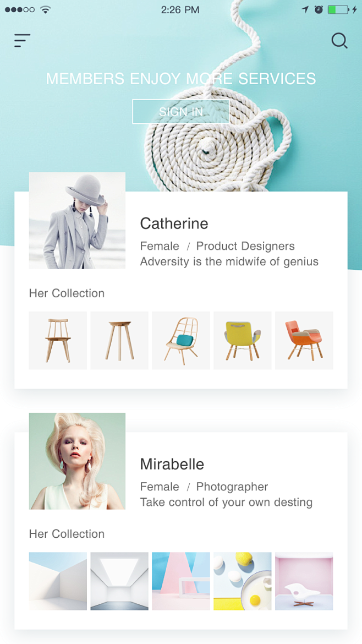
Task: Tap the Wi-Fi status icon
Action: click(46, 9)
